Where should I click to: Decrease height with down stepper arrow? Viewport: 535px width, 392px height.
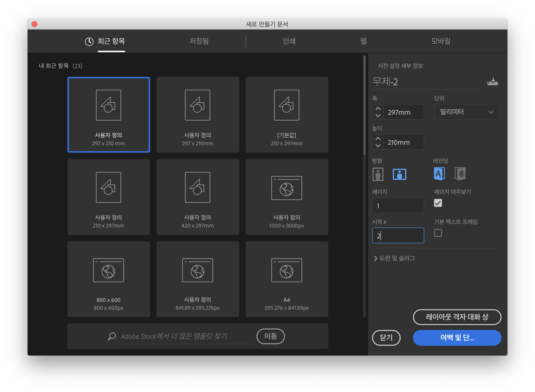click(x=378, y=146)
